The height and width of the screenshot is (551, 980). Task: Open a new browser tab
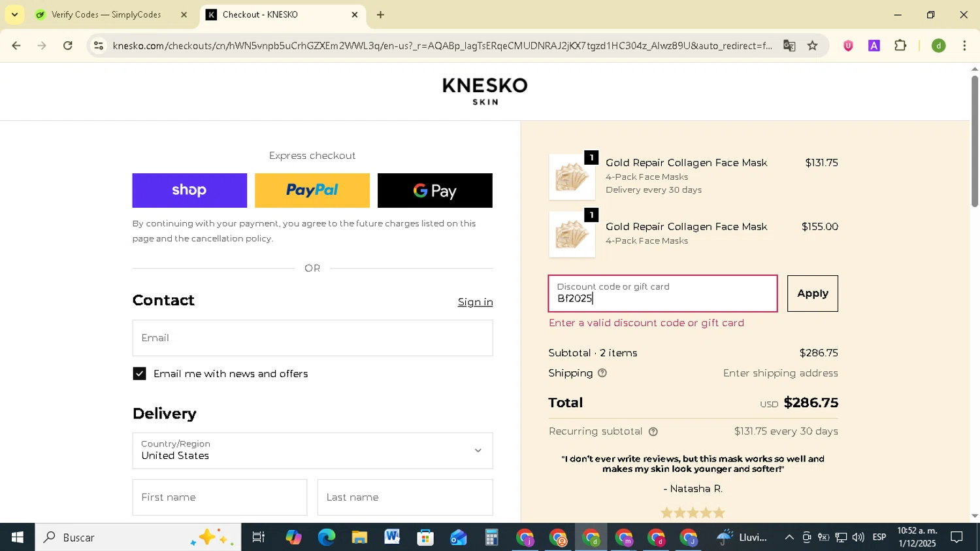pos(381,14)
